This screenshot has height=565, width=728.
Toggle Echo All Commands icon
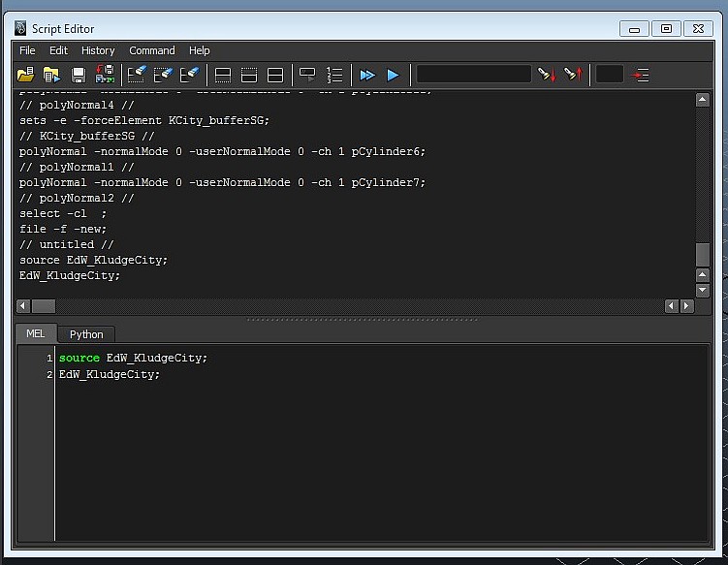[307, 75]
